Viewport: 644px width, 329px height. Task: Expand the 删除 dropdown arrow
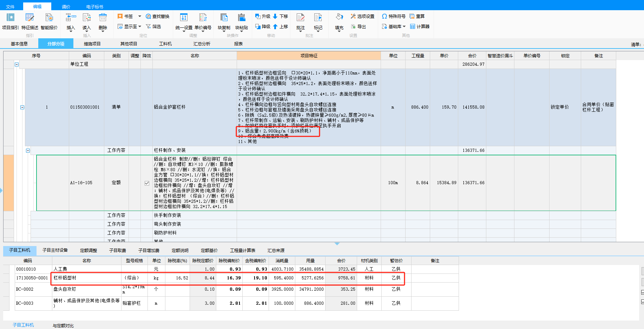pyautogui.click(x=103, y=32)
